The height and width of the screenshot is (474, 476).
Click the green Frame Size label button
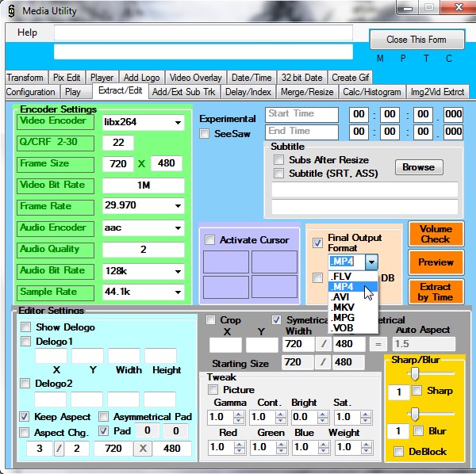click(x=56, y=164)
